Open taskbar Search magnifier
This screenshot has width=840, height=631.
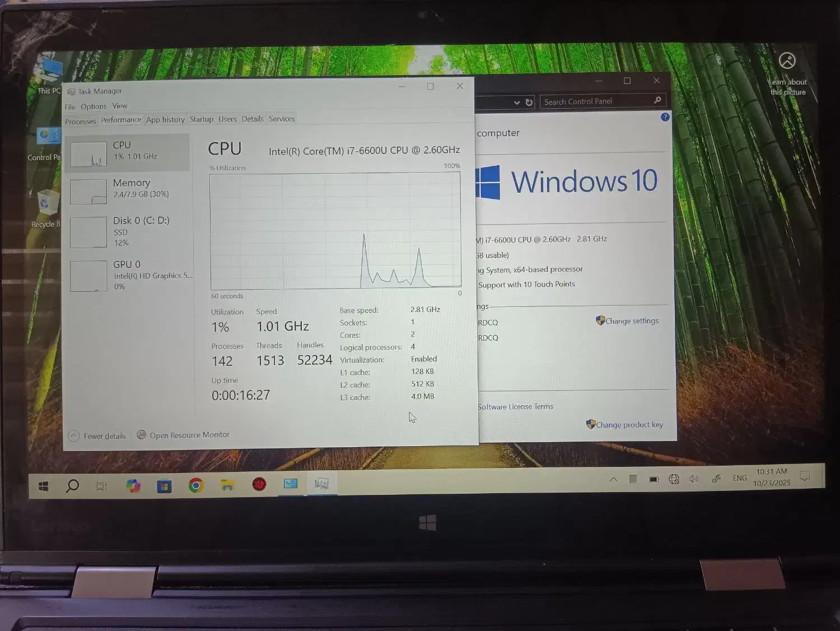point(72,486)
